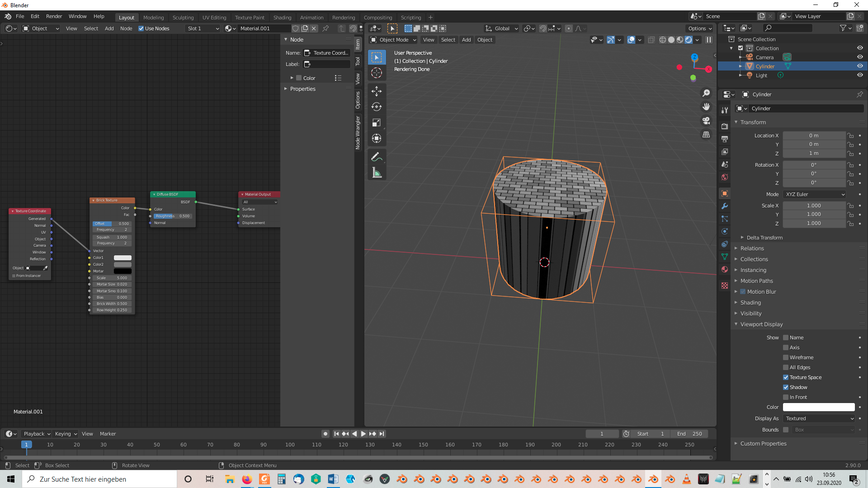The image size is (868, 488).
Task: Switch to the Shading workspace tab
Action: pos(282,18)
